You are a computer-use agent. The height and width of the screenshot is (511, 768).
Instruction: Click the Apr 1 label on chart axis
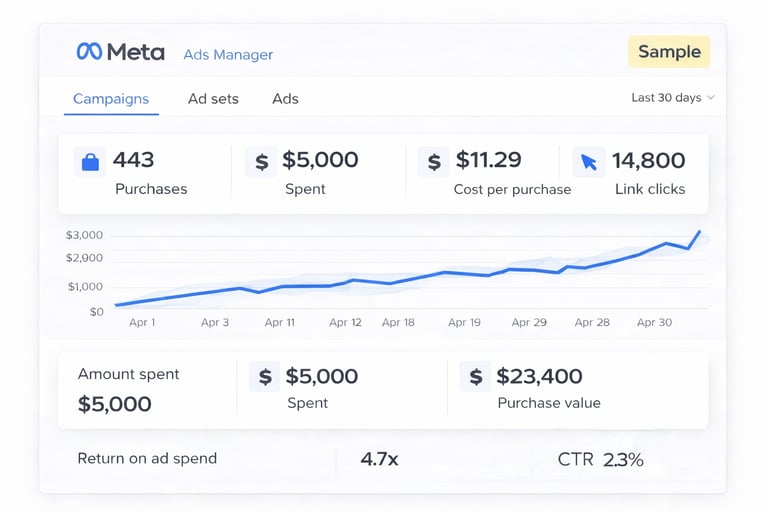pos(142,323)
